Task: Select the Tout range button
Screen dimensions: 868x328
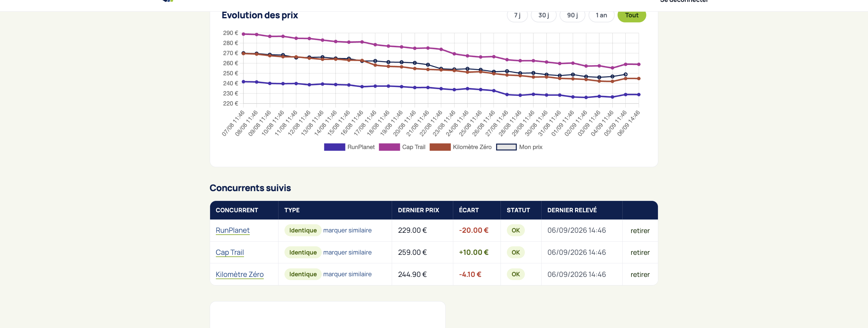Action: coord(631,15)
